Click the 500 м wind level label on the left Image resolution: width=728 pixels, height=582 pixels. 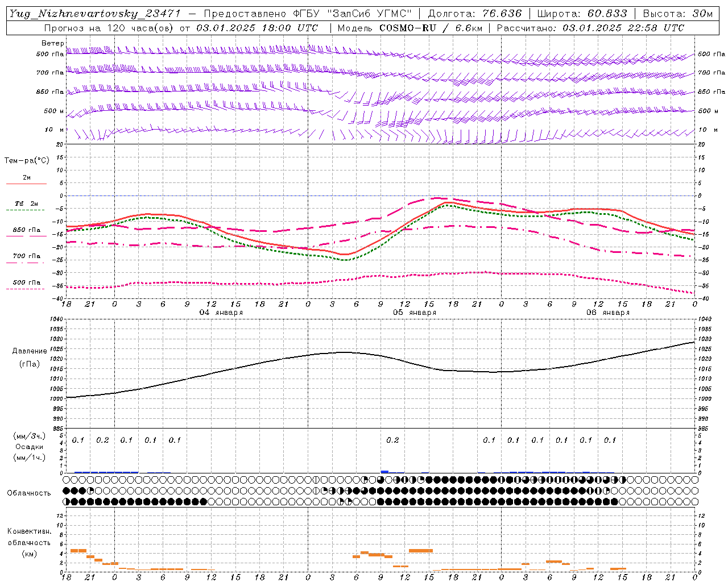(x=54, y=111)
